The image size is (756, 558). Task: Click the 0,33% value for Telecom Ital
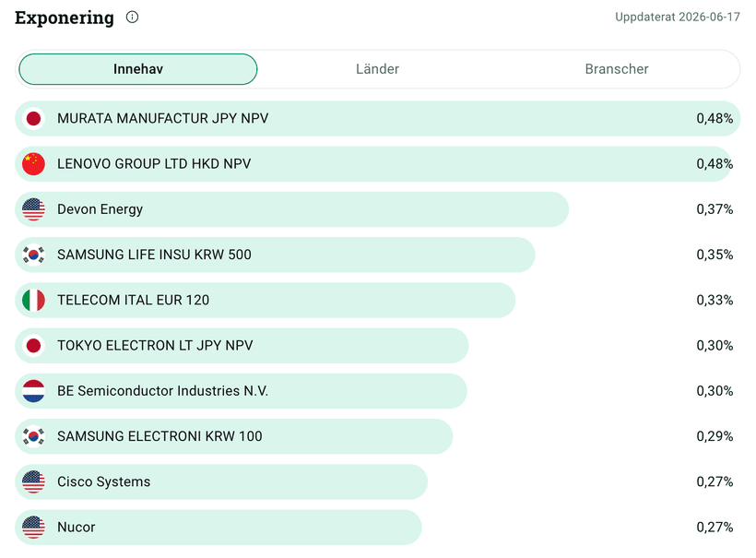[715, 300]
